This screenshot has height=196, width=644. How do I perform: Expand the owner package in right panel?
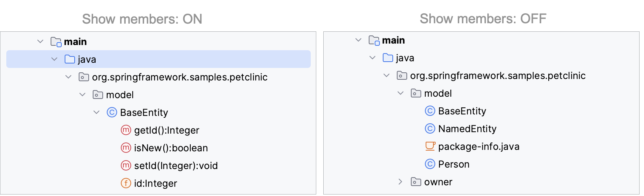[x=401, y=182]
